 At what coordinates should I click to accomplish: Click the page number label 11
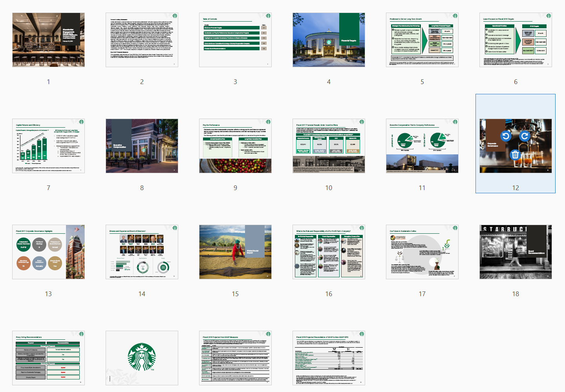pos(422,188)
